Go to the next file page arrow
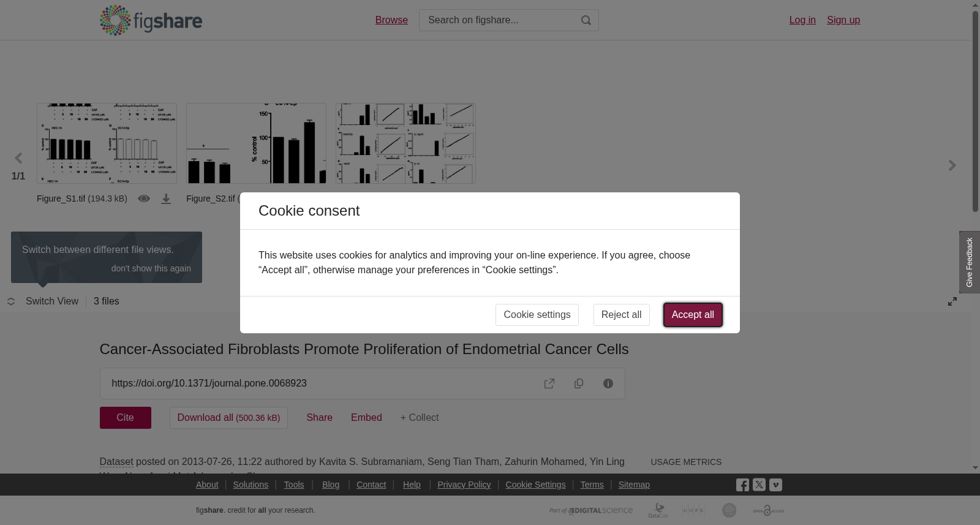This screenshot has height=525, width=980. pos(952,165)
